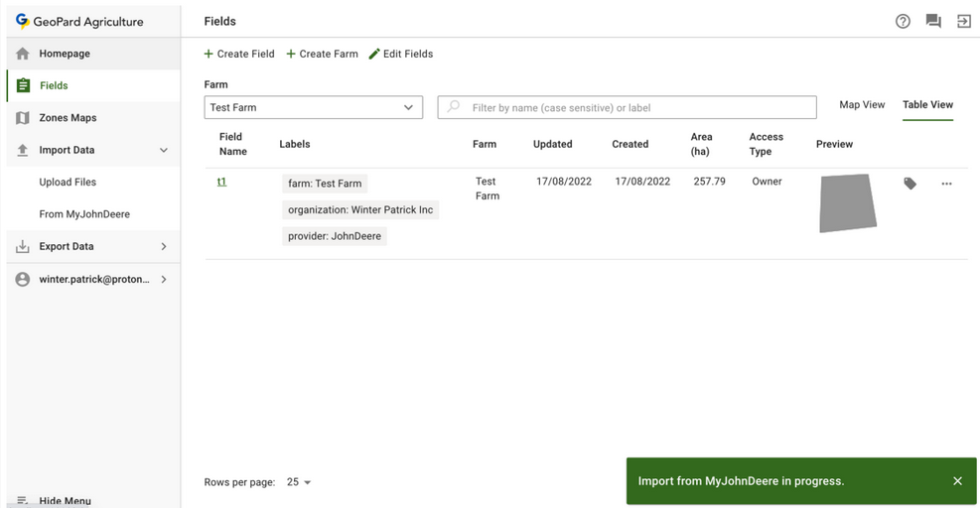The image size is (980, 508).
Task: Change rows per page dropdown
Action: tap(299, 482)
